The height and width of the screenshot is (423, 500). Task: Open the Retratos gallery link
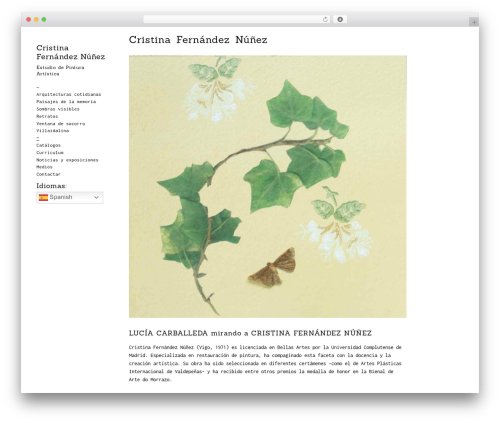click(47, 116)
